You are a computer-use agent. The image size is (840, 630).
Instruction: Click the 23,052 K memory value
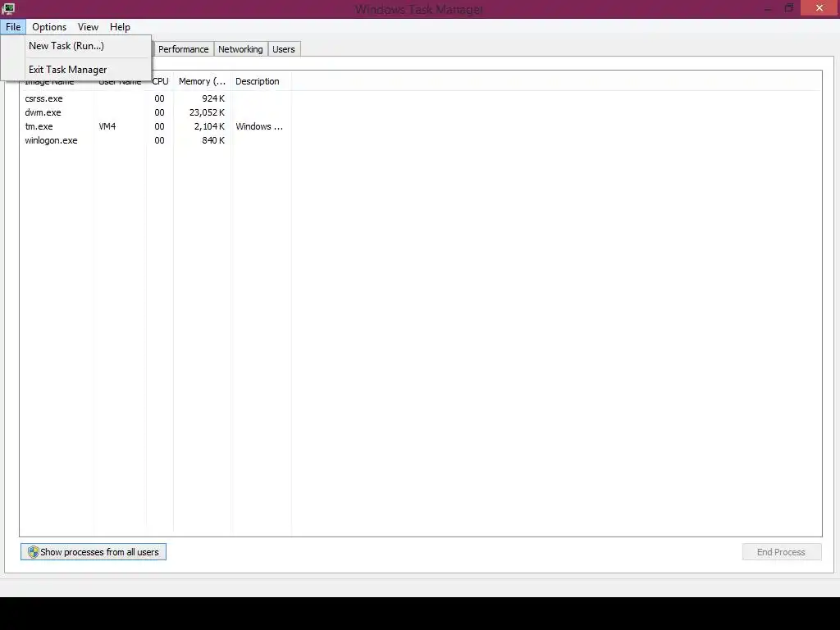207,112
